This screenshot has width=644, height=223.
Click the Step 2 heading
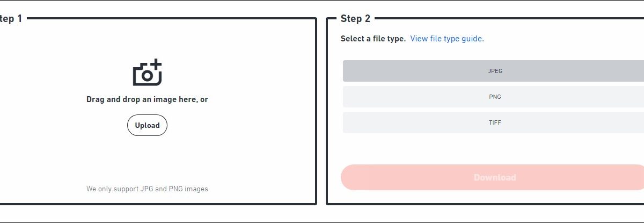(355, 19)
